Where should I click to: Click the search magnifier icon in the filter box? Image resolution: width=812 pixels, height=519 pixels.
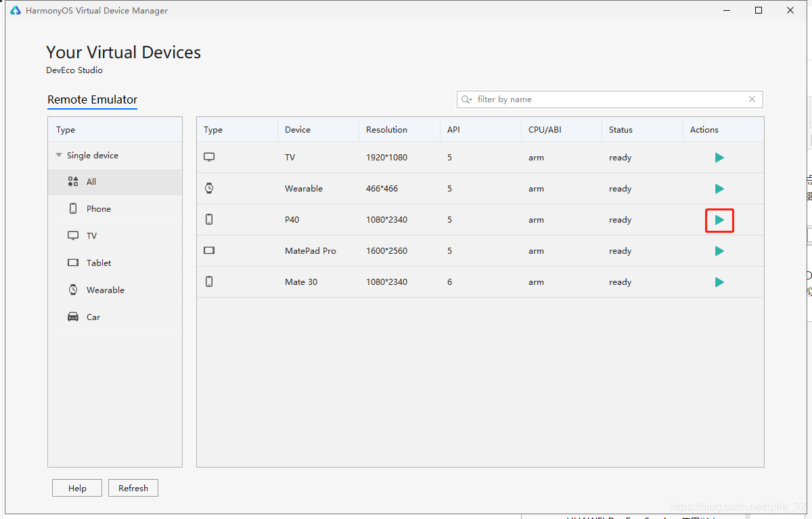click(466, 99)
